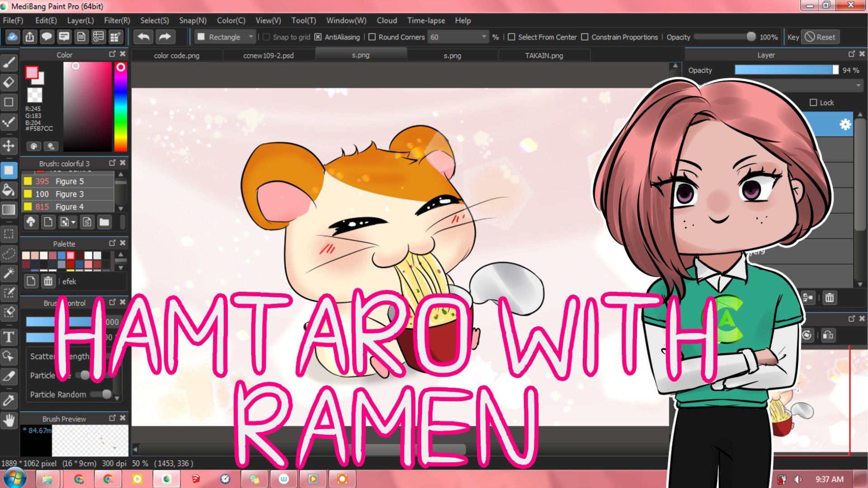Image resolution: width=868 pixels, height=488 pixels.
Task: Open the Rectangle shape dropdown
Action: (x=226, y=37)
